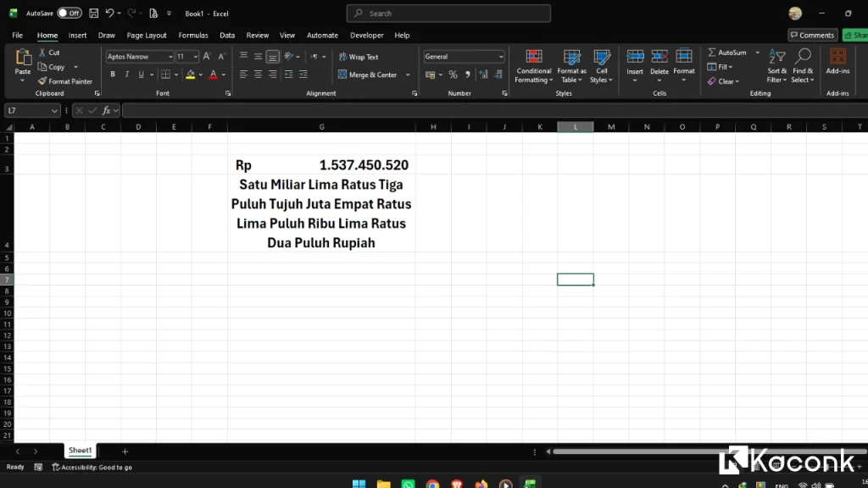The height and width of the screenshot is (488, 868).
Task: Expand Merge & Center options arrow
Action: click(x=408, y=75)
